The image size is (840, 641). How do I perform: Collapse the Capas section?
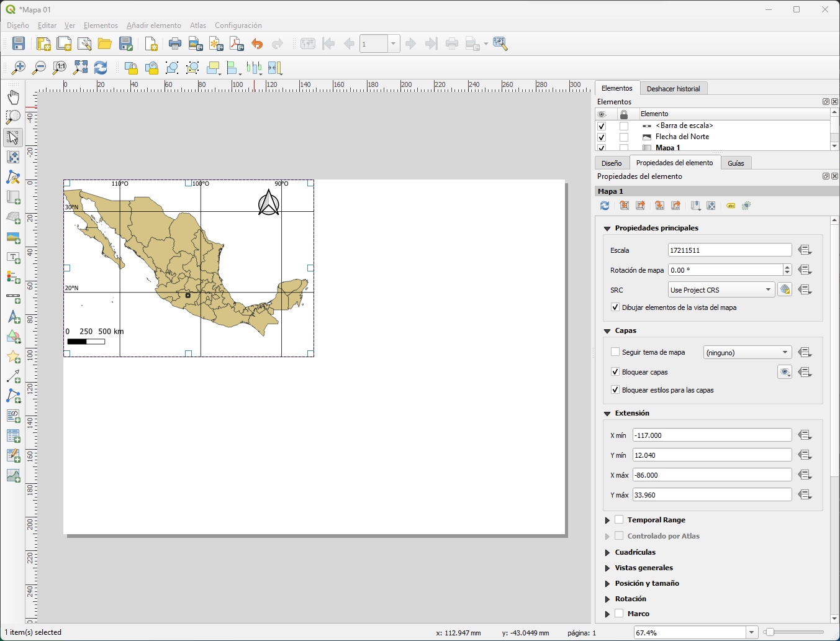pyautogui.click(x=607, y=331)
